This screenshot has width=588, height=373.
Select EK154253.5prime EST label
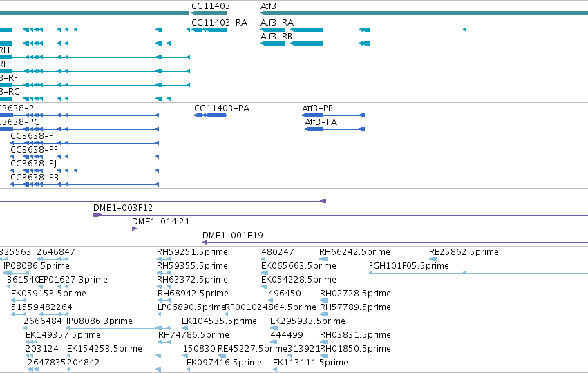[x=104, y=349]
